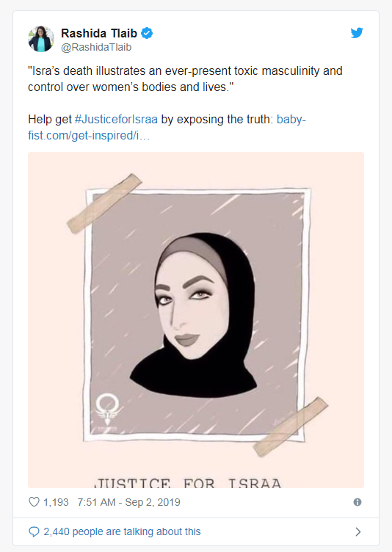
Task: Click the Rashida Tlaib display name
Action: point(99,33)
